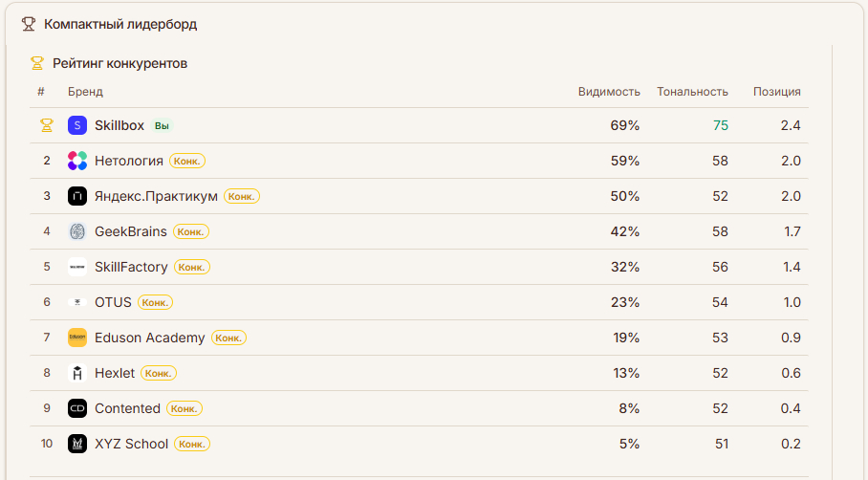
Task: Click the trophy icon beside Компактный лидерборд
Action: [29, 24]
